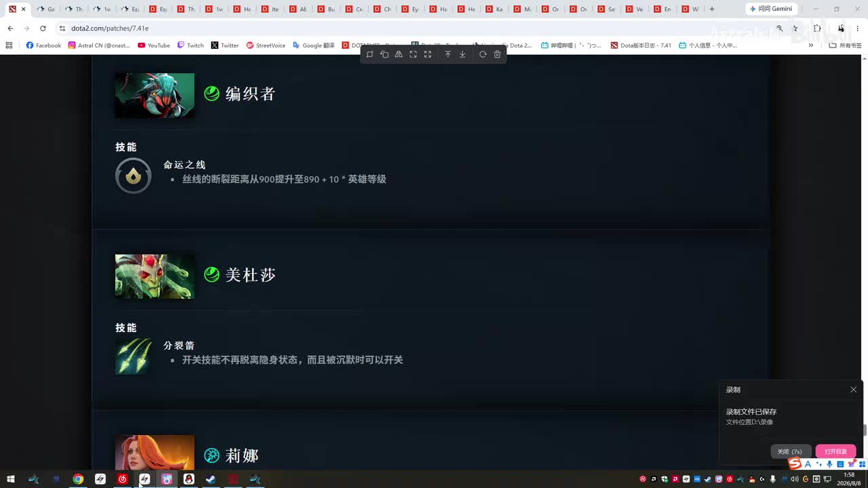Image resolution: width=868 pixels, height=488 pixels.
Task: Click the 开关技能不再脱离隐身状态 patch note line
Action: coord(292,360)
